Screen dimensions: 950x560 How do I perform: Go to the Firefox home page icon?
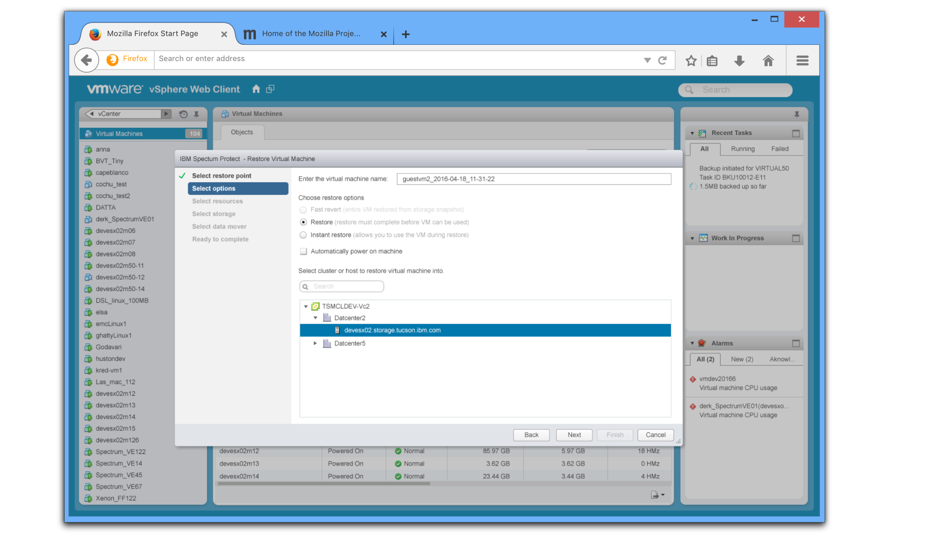768,60
